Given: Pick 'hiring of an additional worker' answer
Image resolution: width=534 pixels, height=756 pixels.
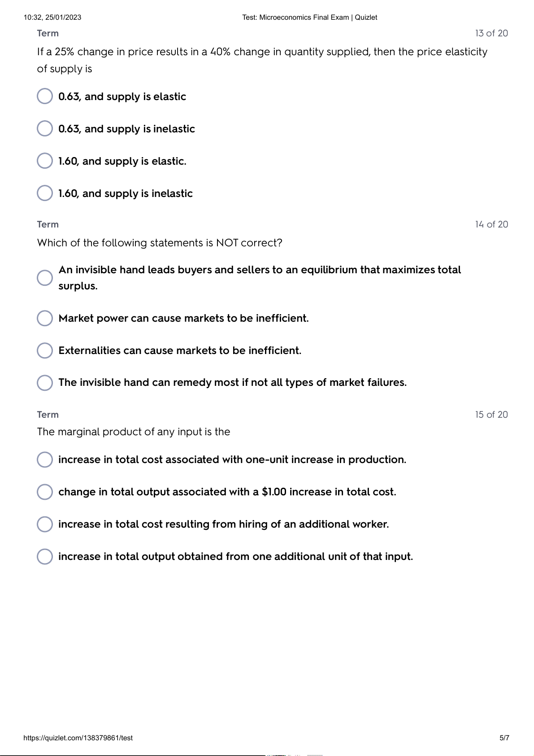Looking at the screenshot, I should tap(45, 524).
